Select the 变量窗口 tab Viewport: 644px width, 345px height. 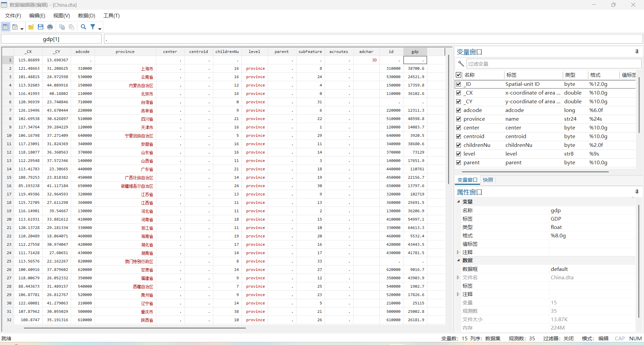(467, 180)
